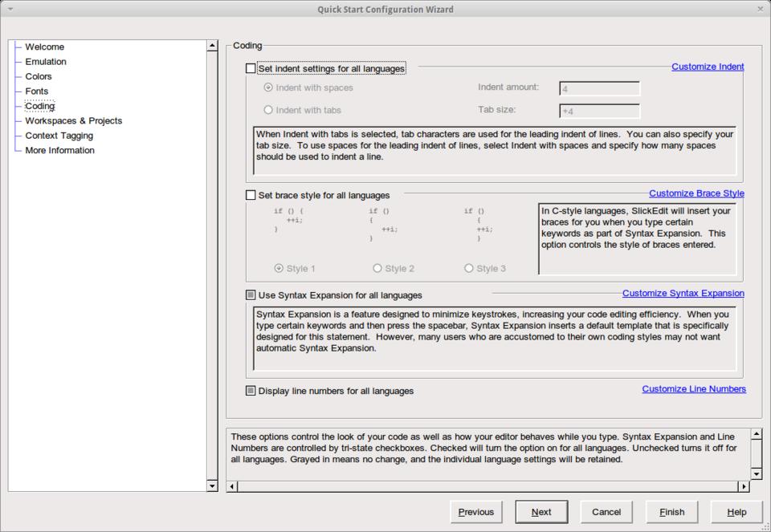
Task: Click the Finish button
Action: point(671,512)
